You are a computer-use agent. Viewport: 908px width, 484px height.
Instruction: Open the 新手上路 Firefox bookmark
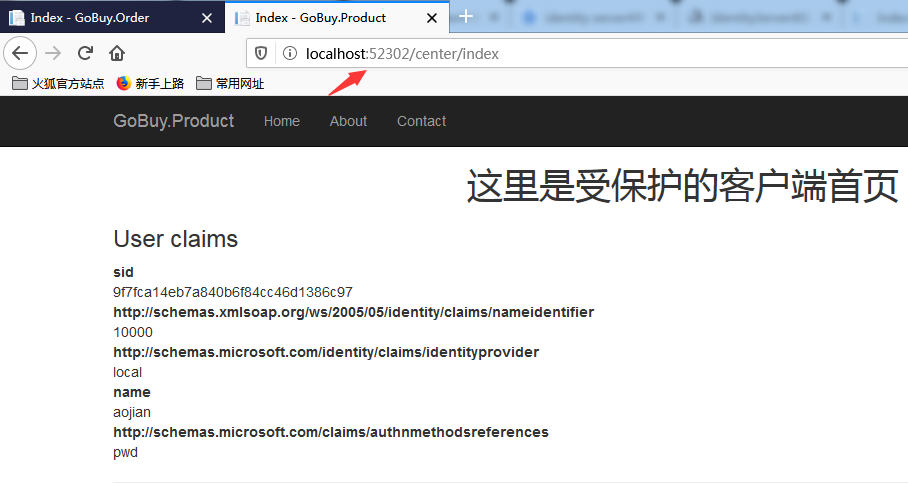click(150, 83)
